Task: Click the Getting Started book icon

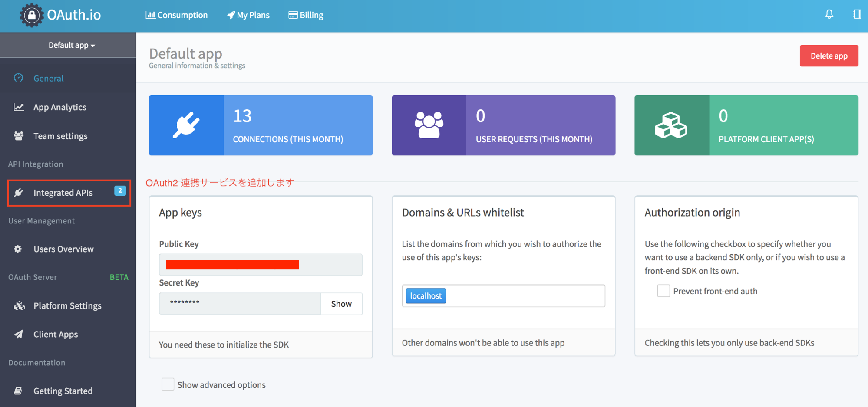Action: (18, 391)
